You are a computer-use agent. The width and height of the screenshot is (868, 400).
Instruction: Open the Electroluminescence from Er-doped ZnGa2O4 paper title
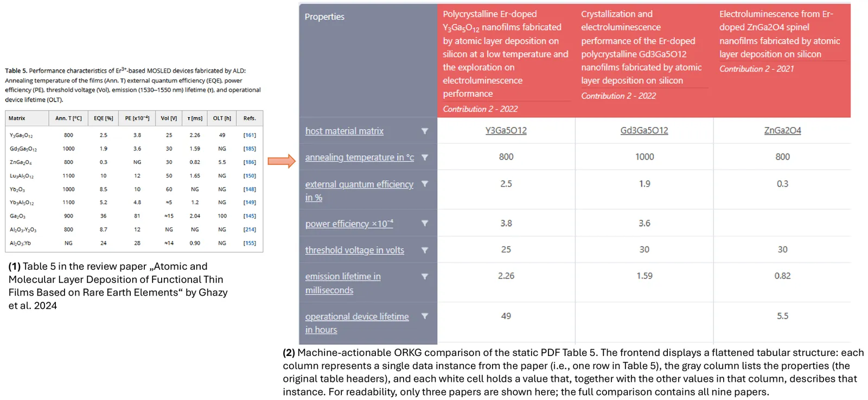(x=779, y=34)
